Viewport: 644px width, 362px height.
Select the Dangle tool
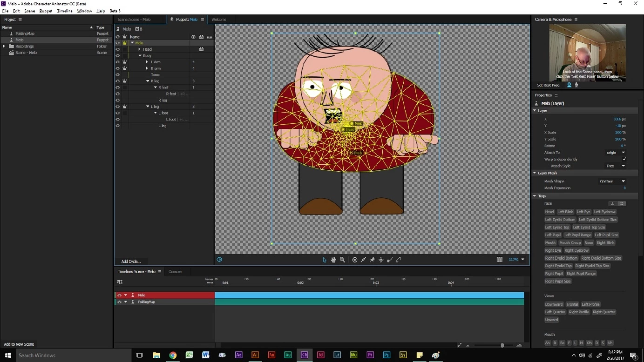tap(390, 260)
